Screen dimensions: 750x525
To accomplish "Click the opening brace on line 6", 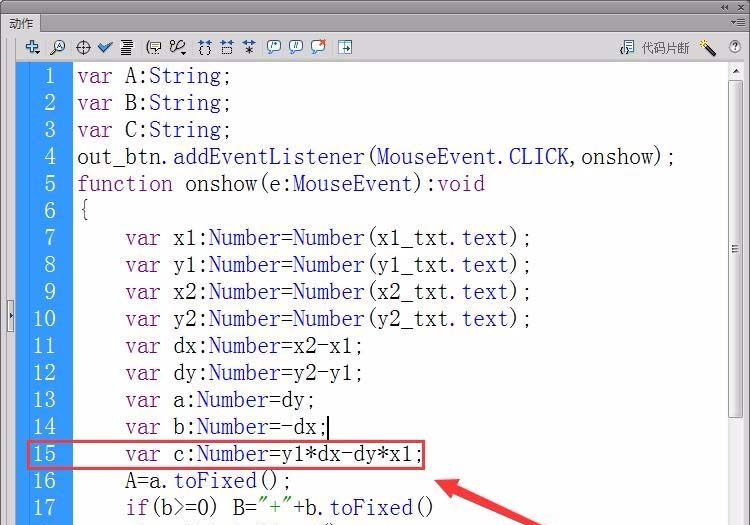I will tap(84, 210).
